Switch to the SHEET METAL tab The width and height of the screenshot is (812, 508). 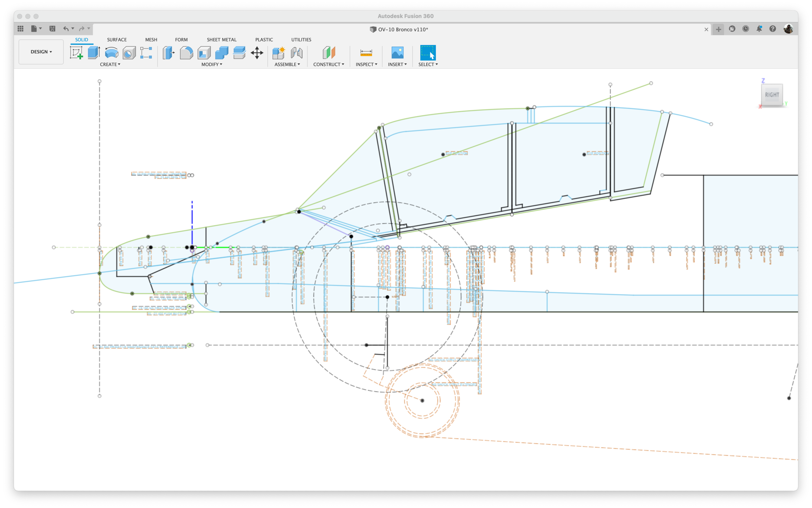[x=222, y=40]
